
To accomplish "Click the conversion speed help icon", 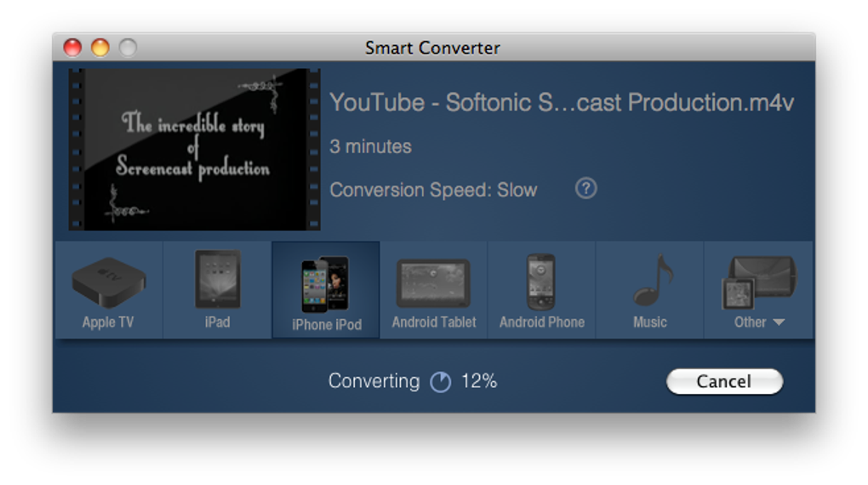I will tap(585, 189).
